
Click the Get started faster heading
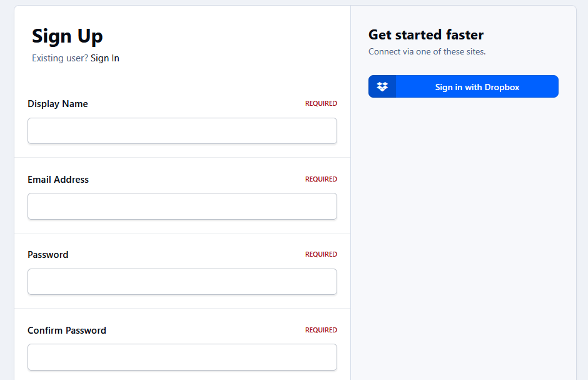426,34
